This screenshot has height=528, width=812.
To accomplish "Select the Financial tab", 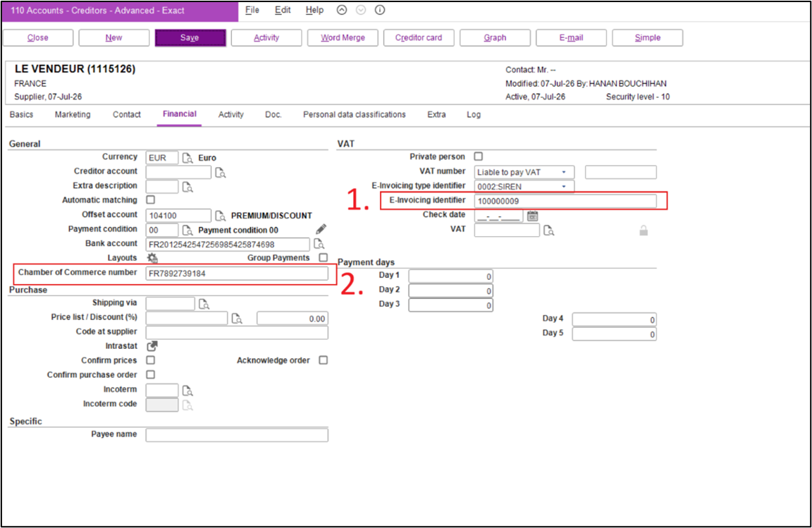I will [x=179, y=114].
